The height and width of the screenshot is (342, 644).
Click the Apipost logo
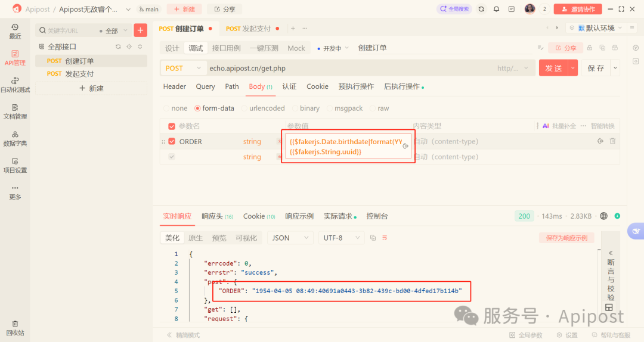[x=17, y=9]
